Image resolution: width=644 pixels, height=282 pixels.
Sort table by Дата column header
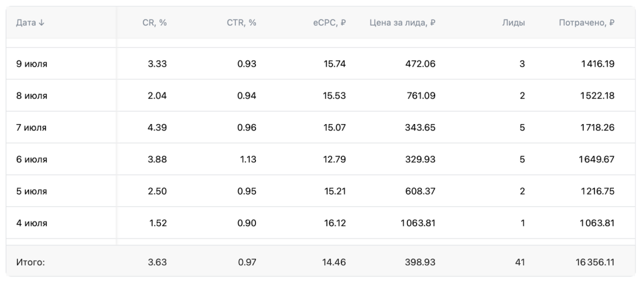click(x=26, y=23)
